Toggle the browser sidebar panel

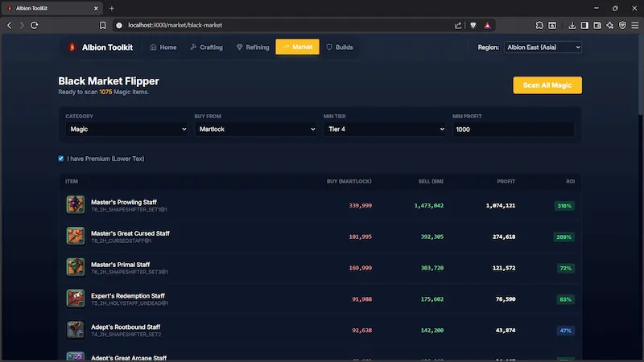[584, 26]
